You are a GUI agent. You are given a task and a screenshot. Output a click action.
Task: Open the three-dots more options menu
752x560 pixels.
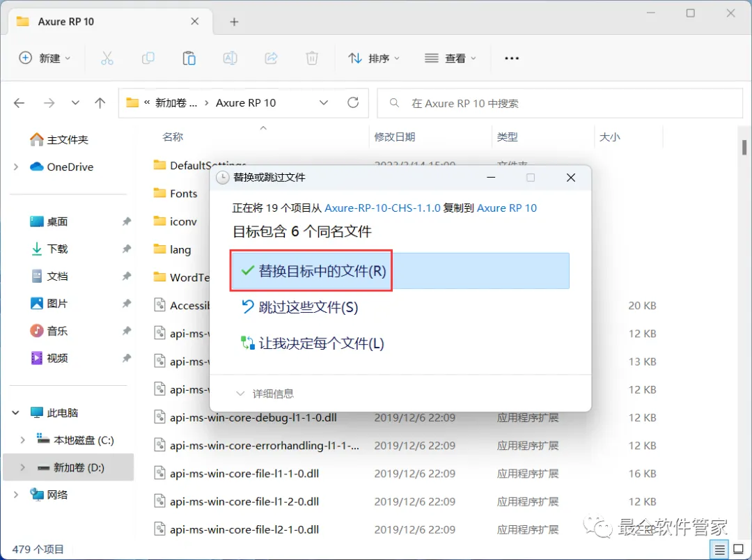pos(512,58)
